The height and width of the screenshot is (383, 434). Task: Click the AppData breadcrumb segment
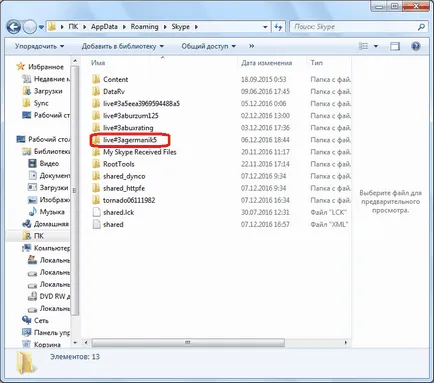pos(104,27)
